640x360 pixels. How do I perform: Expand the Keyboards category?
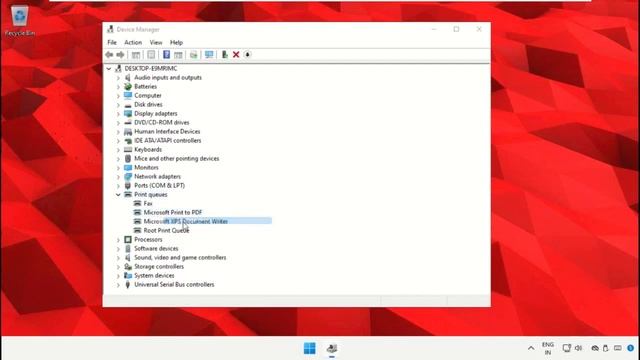(118, 149)
